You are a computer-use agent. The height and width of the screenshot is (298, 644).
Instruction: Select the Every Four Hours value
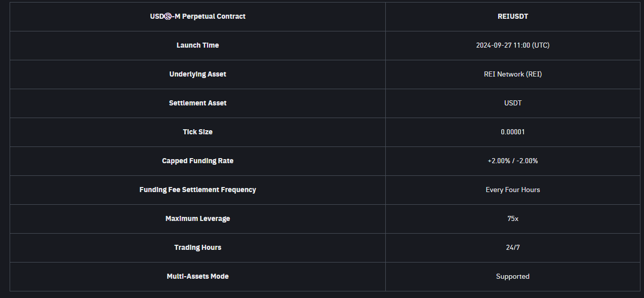[512, 190]
